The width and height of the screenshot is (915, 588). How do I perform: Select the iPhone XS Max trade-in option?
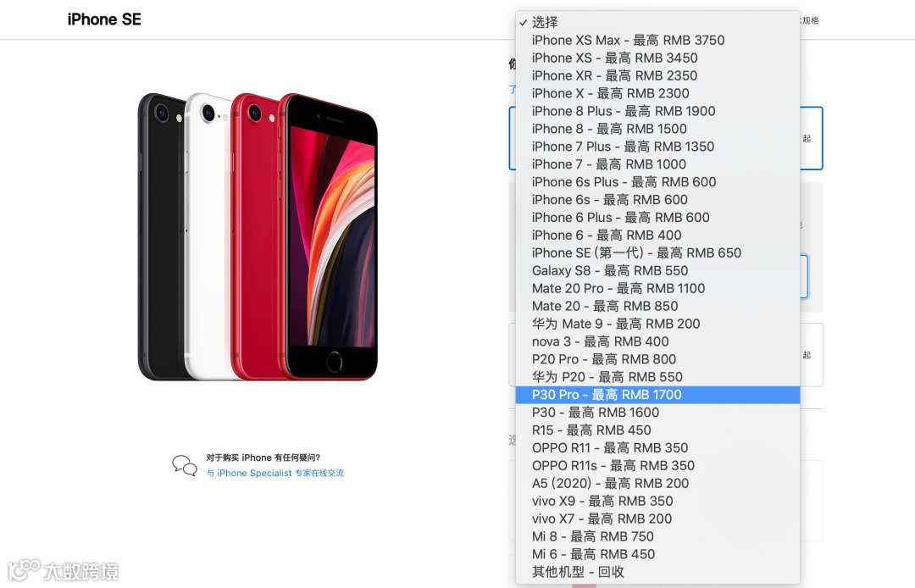coord(657,41)
